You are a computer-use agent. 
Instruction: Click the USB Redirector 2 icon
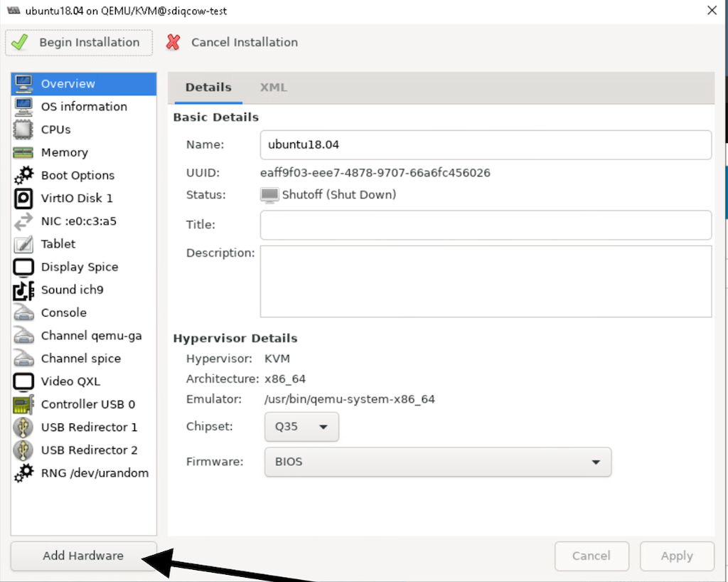tap(23, 450)
